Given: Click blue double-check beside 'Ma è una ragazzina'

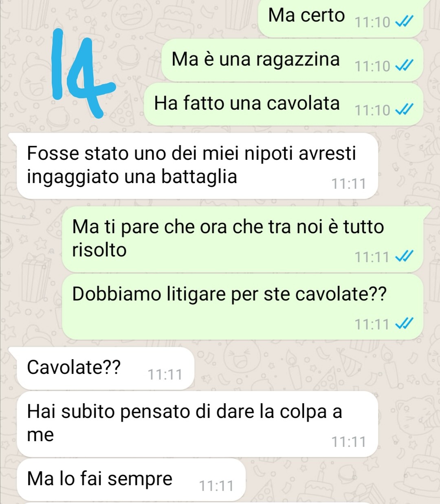Looking at the screenshot, I should 406,66.
